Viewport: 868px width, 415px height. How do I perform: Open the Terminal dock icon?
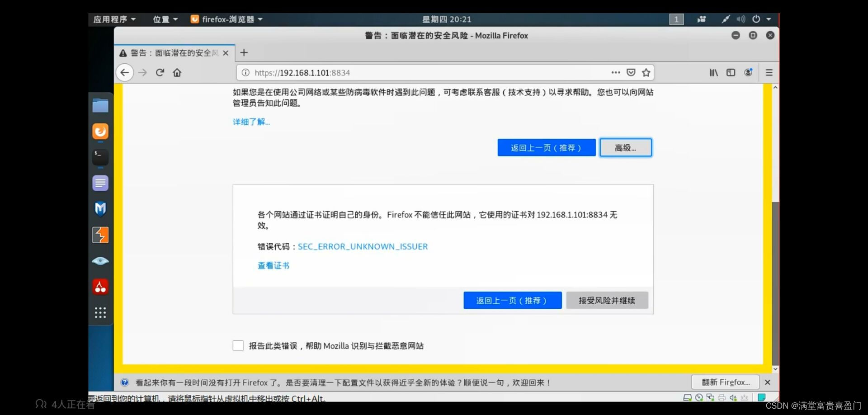pos(100,157)
